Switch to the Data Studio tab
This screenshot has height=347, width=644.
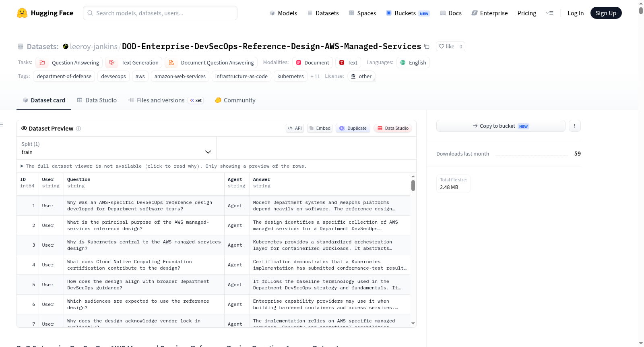pos(97,100)
